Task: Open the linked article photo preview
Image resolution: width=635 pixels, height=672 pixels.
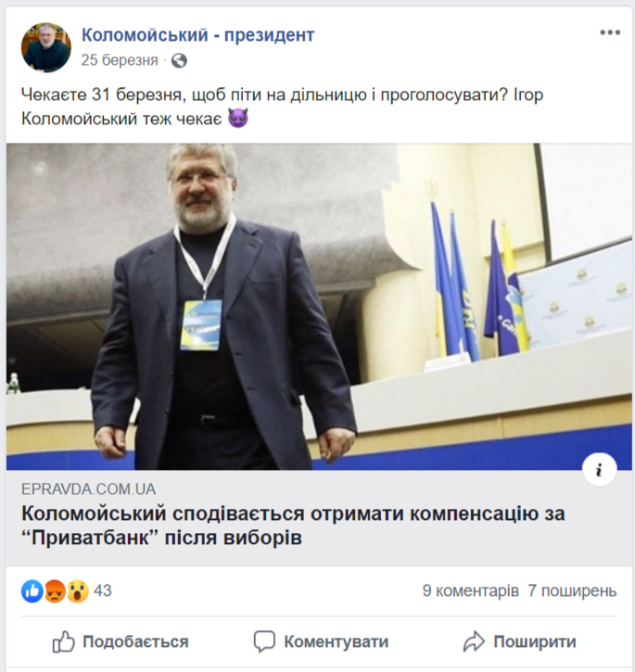Action: point(318,307)
